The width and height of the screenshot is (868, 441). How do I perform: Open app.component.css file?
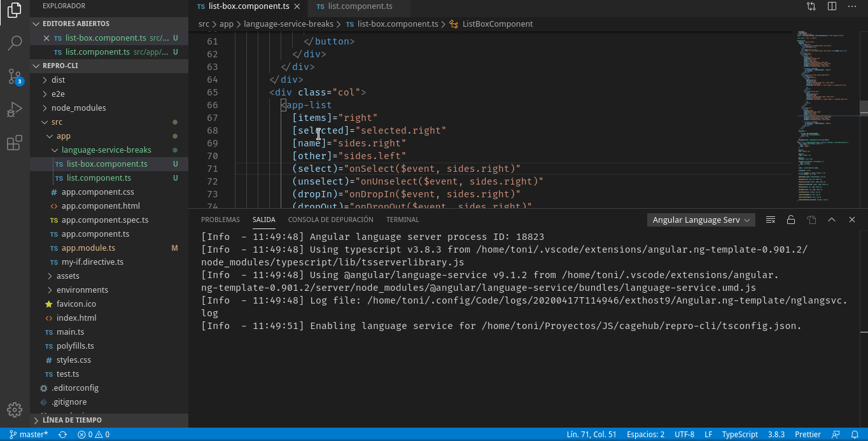point(109,192)
